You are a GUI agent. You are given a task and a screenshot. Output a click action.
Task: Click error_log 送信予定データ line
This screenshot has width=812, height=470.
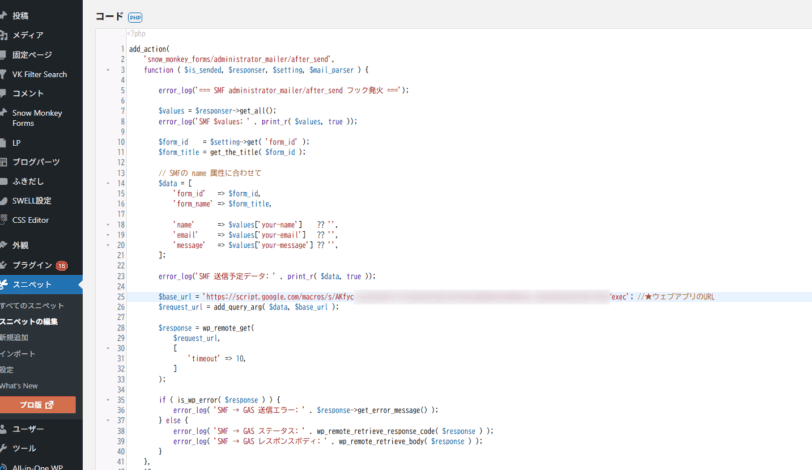267,276
